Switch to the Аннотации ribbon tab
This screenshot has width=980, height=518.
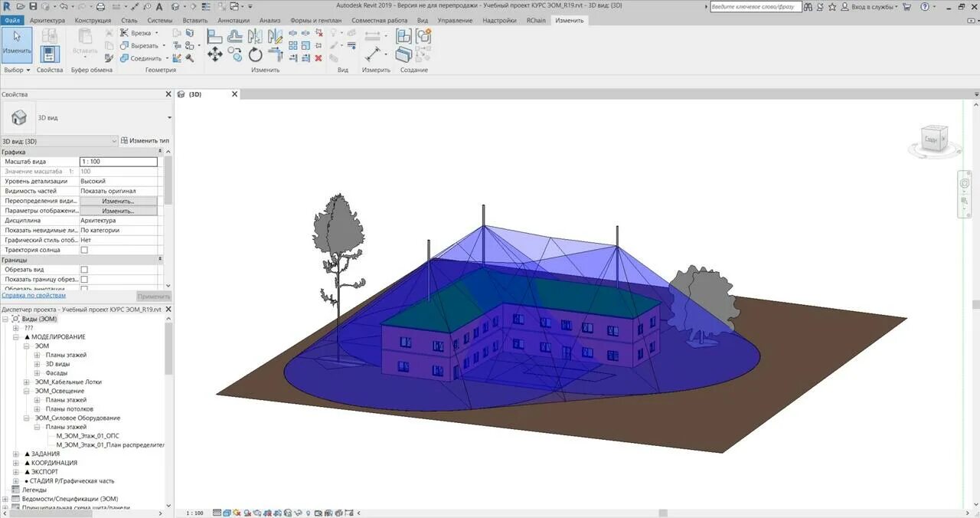pos(234,20)
